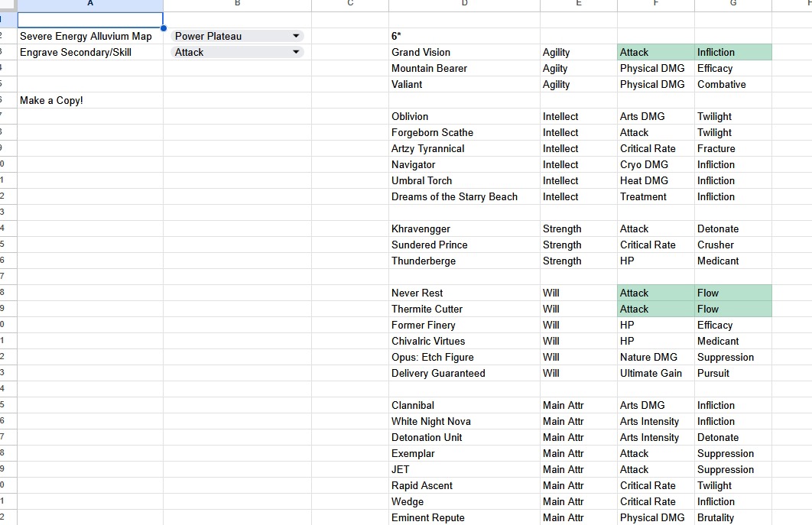Select the 'Exemplar' cell
Viewport: 812px width, 525px height.
point(465,454)
